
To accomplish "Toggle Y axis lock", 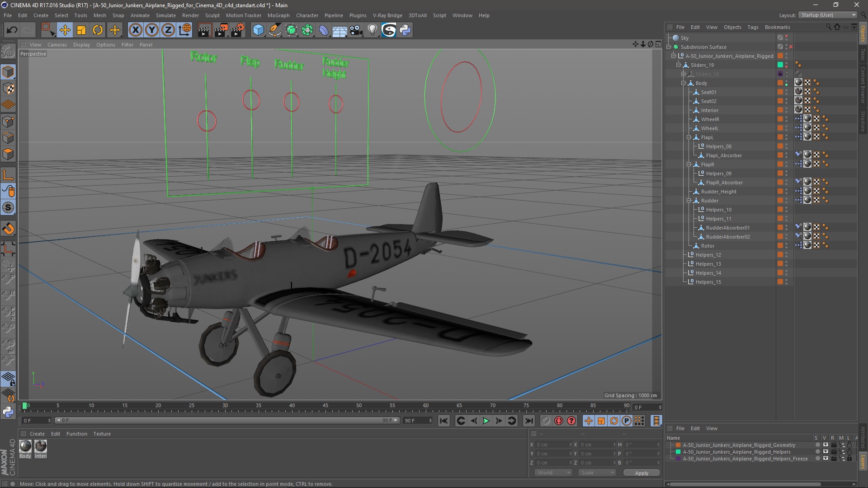I will tap(152, 30).
